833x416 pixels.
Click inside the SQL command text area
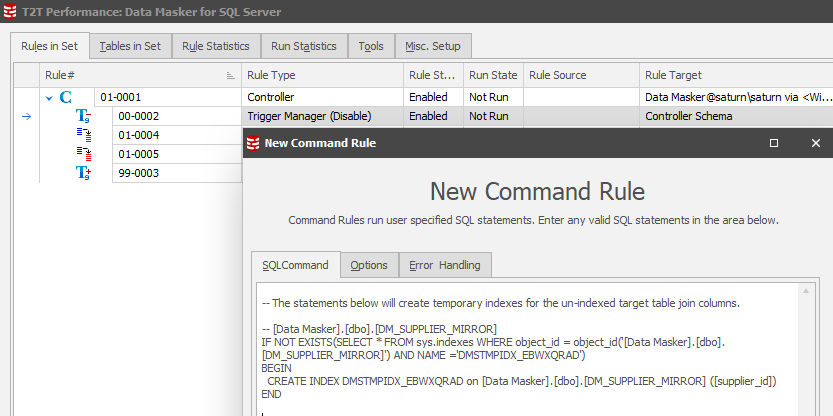coord(520,360)
